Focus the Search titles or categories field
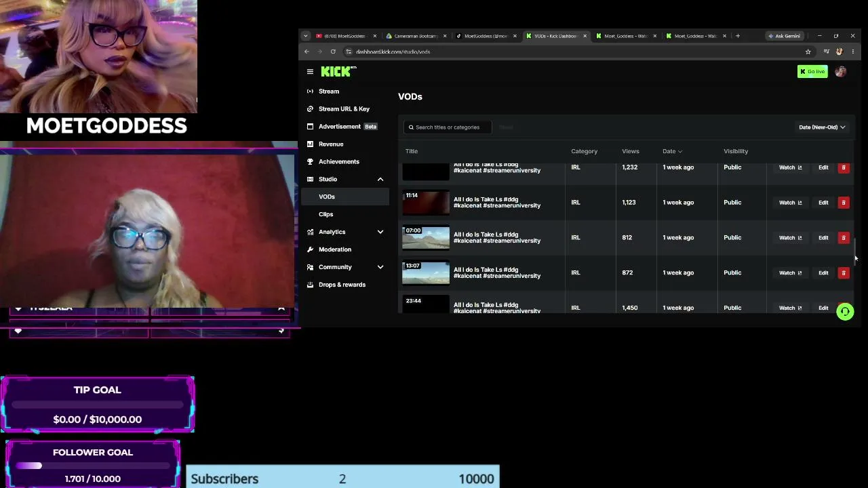Image resolution: width=868 pixels, height=488 pixels. click(447, 127)
